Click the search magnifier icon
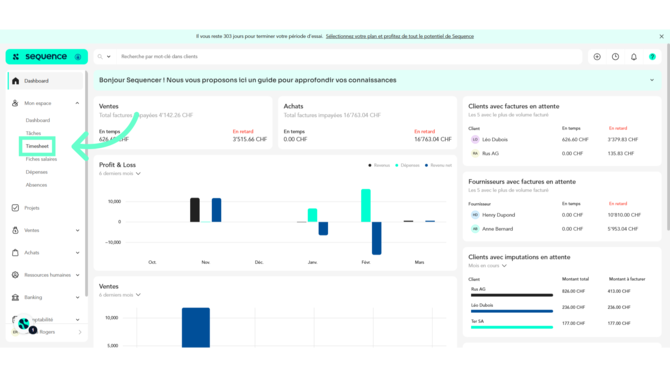670x377 pixels. (100, 56)
